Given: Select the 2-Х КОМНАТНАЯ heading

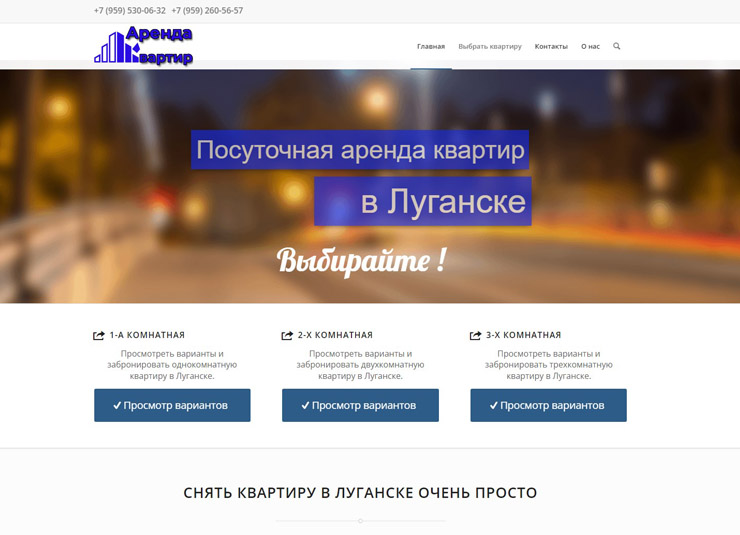Looking at the screenshot, I should point(335,335).
